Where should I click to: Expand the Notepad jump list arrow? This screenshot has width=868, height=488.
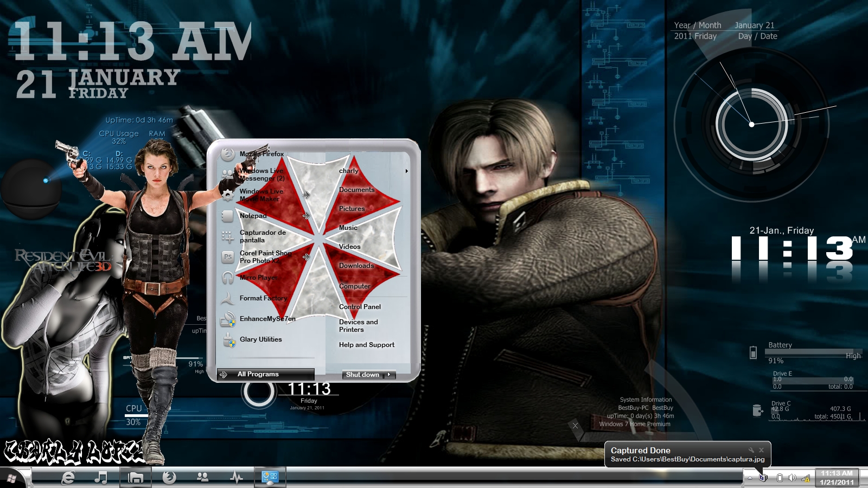point(307,216)
